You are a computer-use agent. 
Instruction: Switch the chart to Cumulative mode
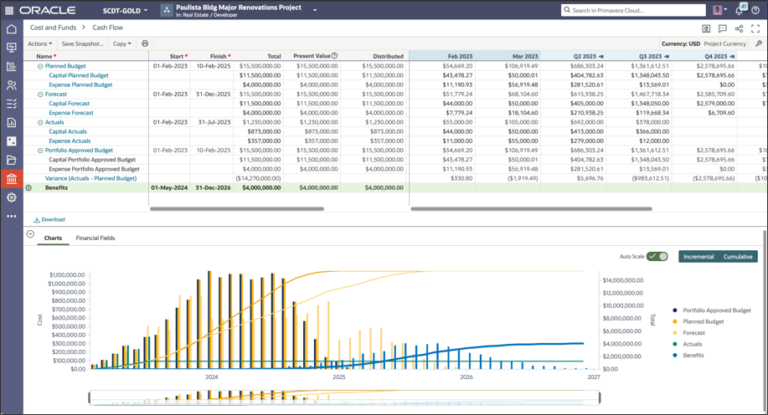tap(738, 256)
